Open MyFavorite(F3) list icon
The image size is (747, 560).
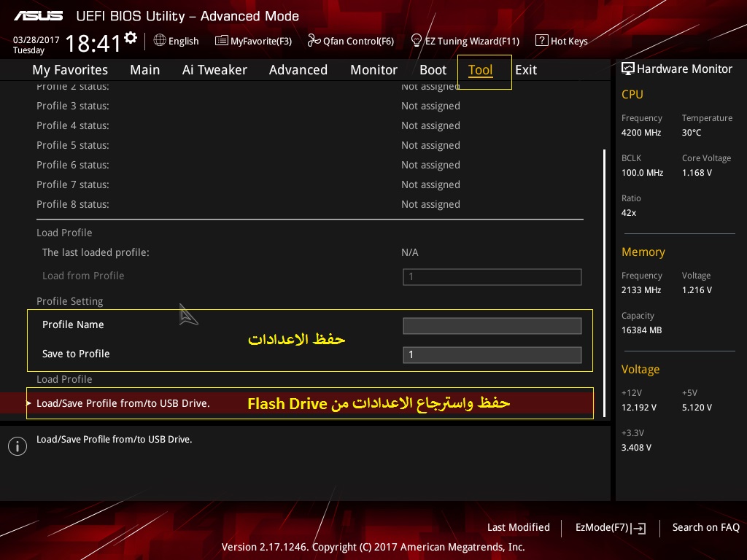[222, 41]
